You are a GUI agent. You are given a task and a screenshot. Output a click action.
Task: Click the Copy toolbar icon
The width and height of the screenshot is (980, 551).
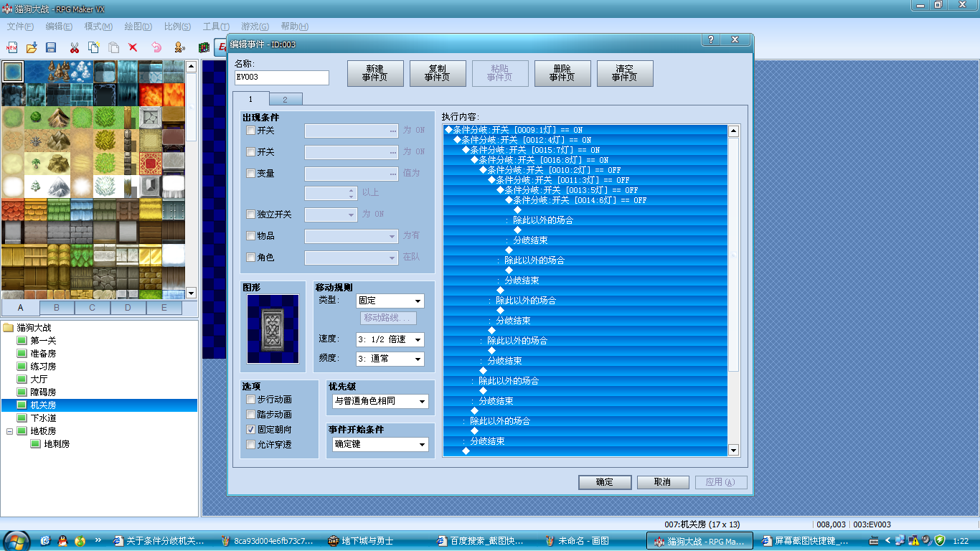click(x=93, y=47)
